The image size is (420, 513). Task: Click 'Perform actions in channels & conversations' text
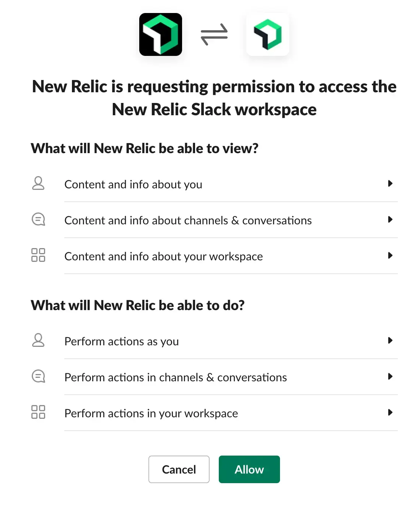(x=176, y=377)
